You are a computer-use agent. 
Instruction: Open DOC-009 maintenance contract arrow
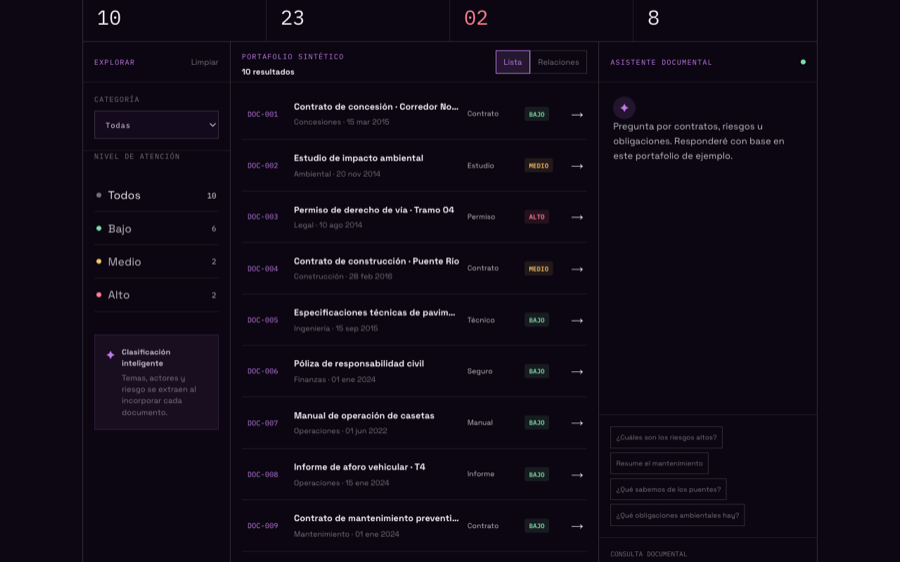(577, 526)
